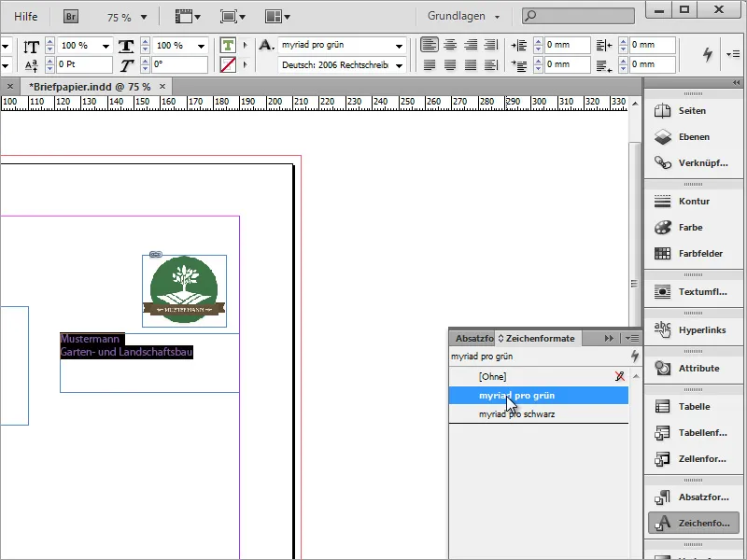Open the character style dropdown in control bar
Image resolution: width=747 pixels, height=560 pixels.
pos(400,45)
